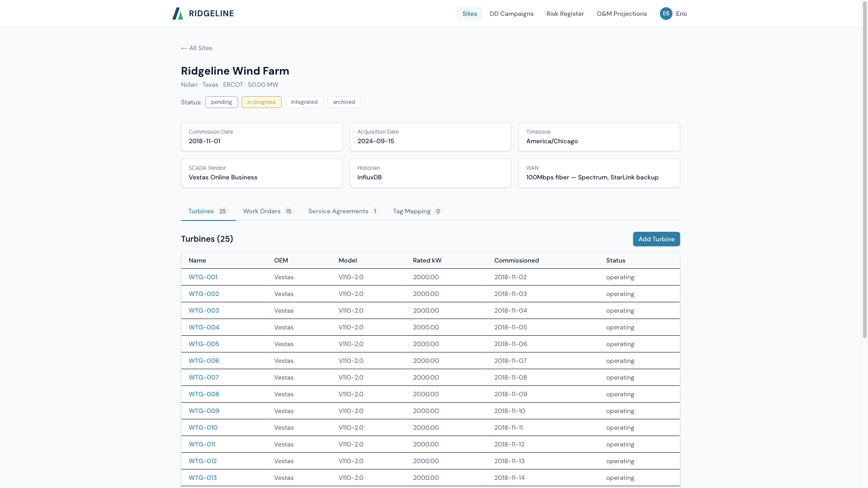868x488 pixels.
Task: Set status to integrated
Action: (304, 102)
